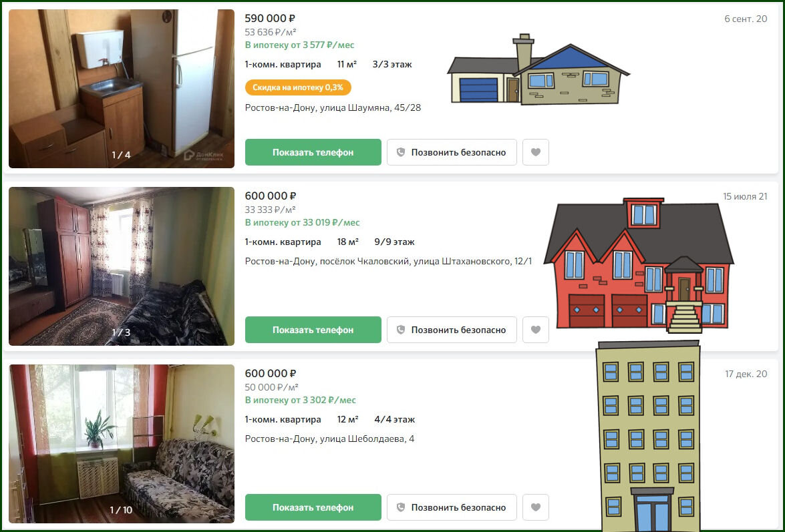Open the Скидка на ипотеку 0,3% badge
Screen dimensions: 785x532
click(298, 87)
